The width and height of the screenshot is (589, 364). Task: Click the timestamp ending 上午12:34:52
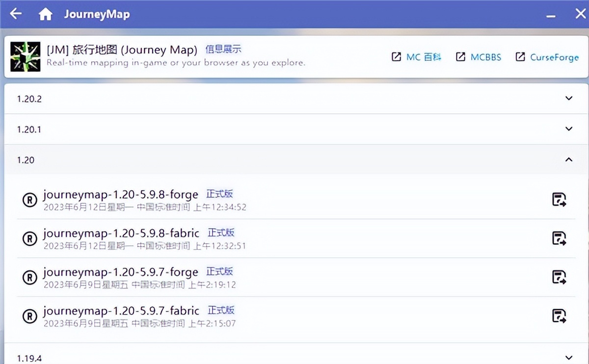(x=145, y=207)
